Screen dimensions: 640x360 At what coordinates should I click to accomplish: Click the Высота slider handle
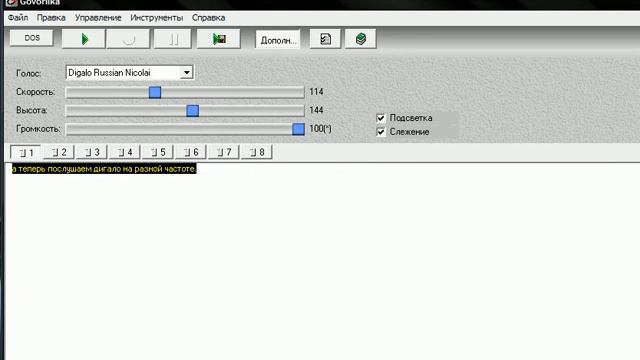click(x=193, y=111)
